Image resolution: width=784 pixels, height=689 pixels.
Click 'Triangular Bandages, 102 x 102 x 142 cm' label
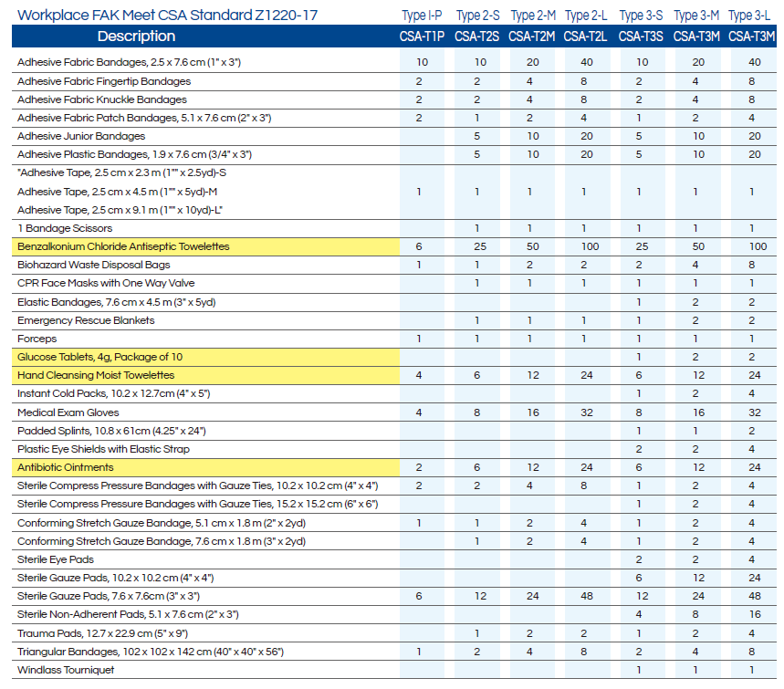[x=151, y=652]
